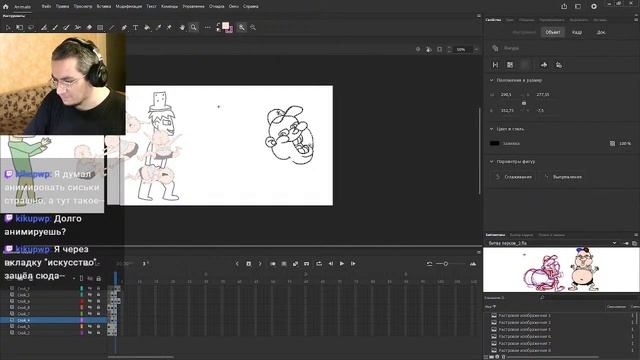
Task: Swap stroke and fill colors icon
Action: 218,25
